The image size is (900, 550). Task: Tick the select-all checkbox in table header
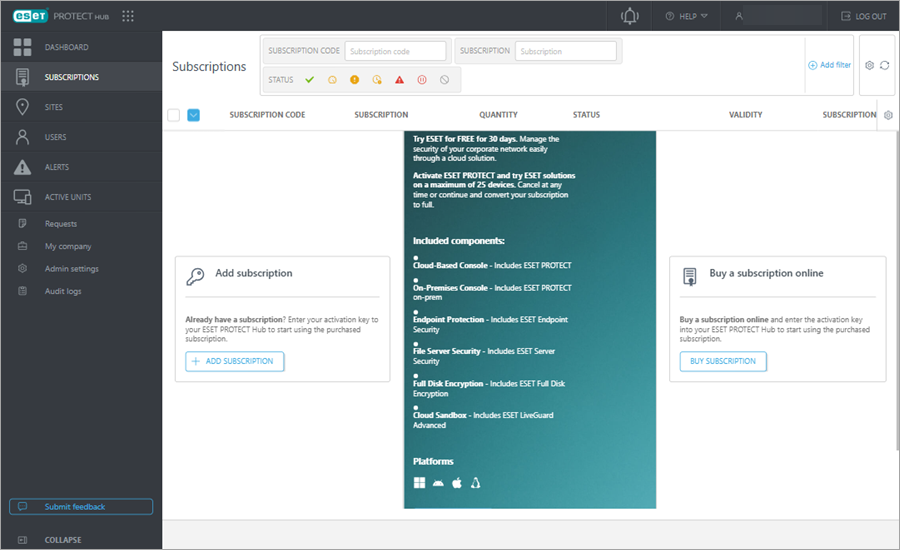[x=173, y=115]
